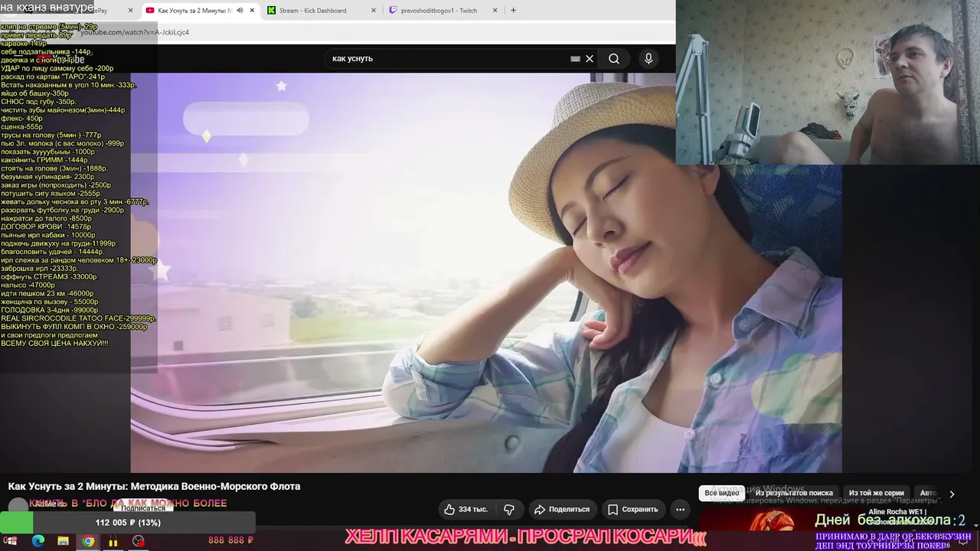Open the three-dot more actions menu
This screenshot has width=980, height=551.
[x=680, y=510]
